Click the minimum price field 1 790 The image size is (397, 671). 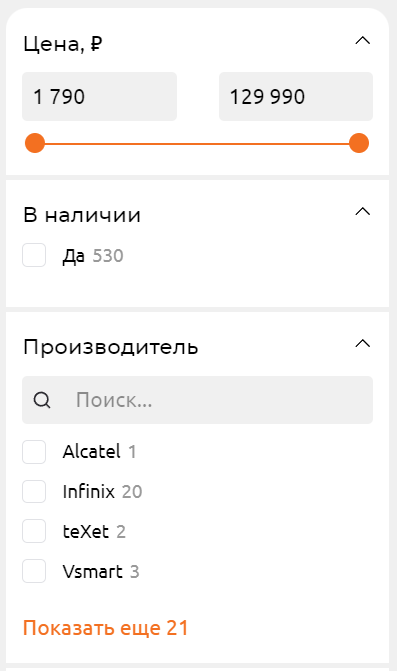(x=99, y=97)
